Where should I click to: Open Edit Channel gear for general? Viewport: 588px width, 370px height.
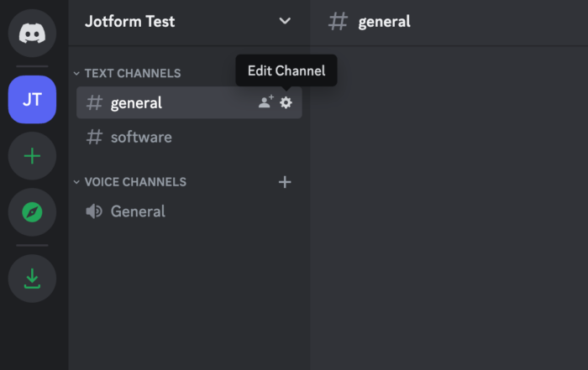286,102
